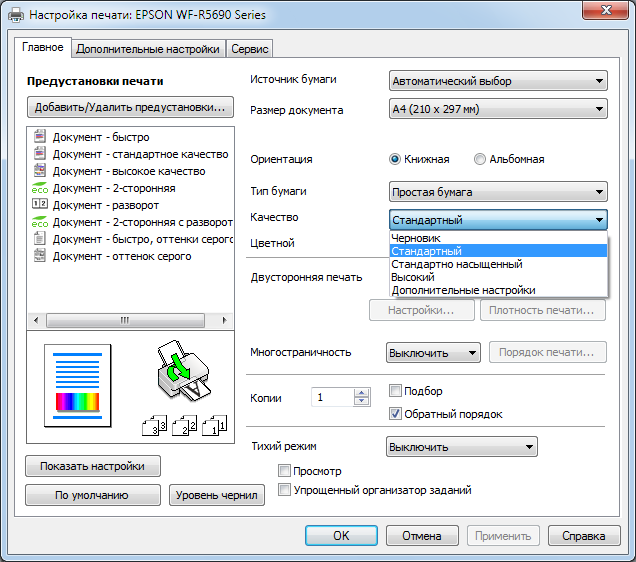Click the document page preview thumbnail

(x=77, y=386)
